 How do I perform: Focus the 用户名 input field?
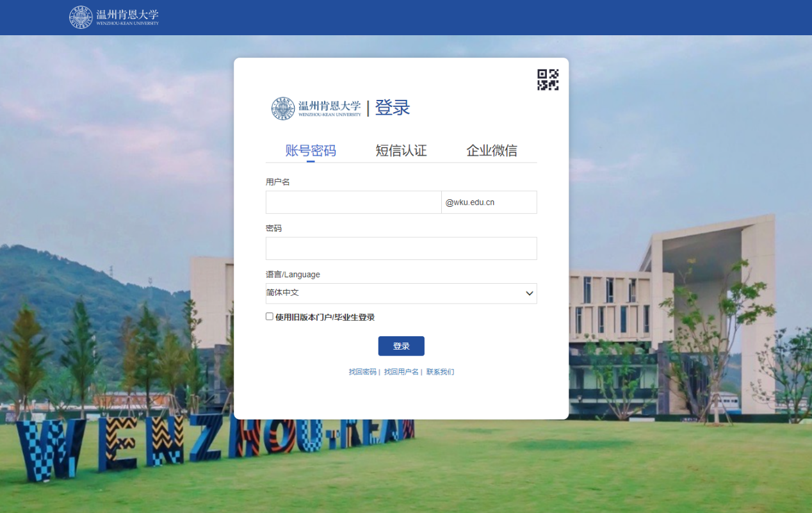pyautogui.click(x=353, y=202)
